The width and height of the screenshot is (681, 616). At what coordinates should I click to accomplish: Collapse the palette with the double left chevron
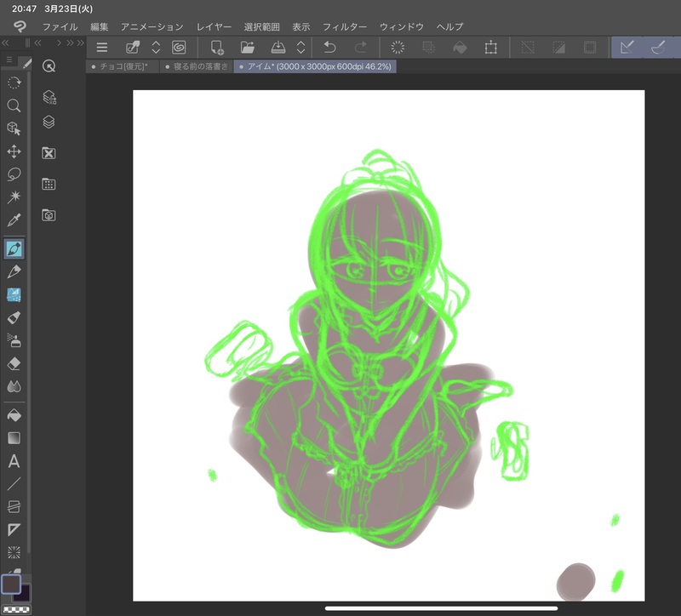5,43
